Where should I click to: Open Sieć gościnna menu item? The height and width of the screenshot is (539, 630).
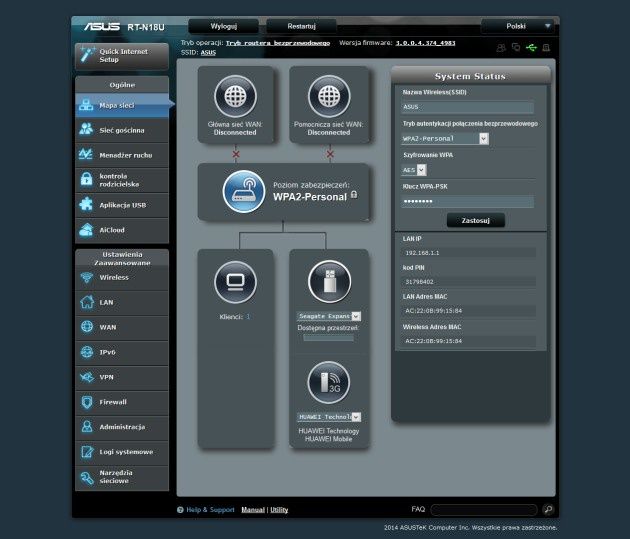(122, 130)
